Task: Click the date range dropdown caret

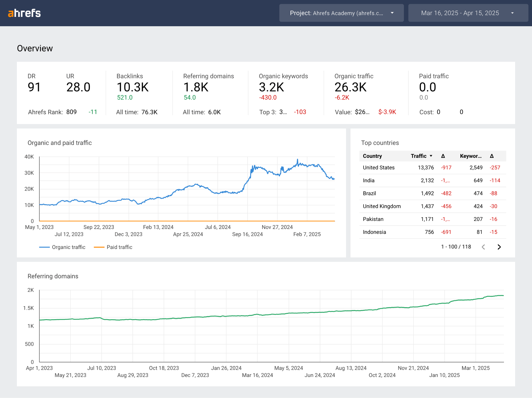Action: pos(513,13)
